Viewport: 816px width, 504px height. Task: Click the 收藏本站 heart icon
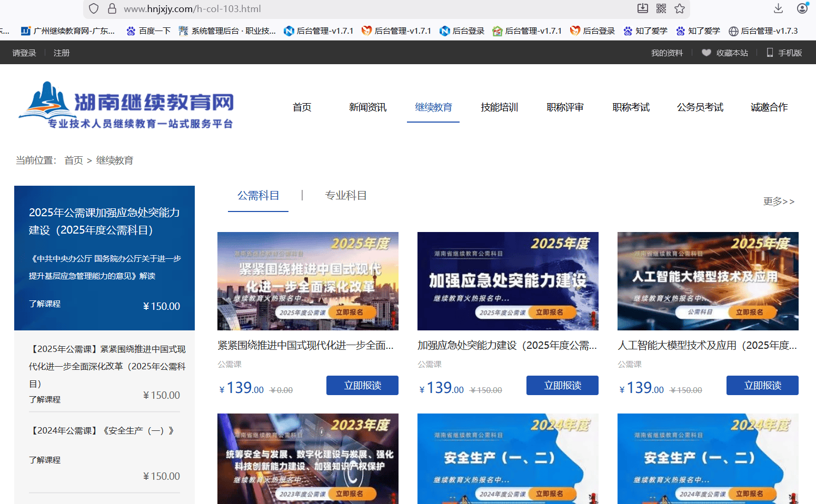[706, 53]
